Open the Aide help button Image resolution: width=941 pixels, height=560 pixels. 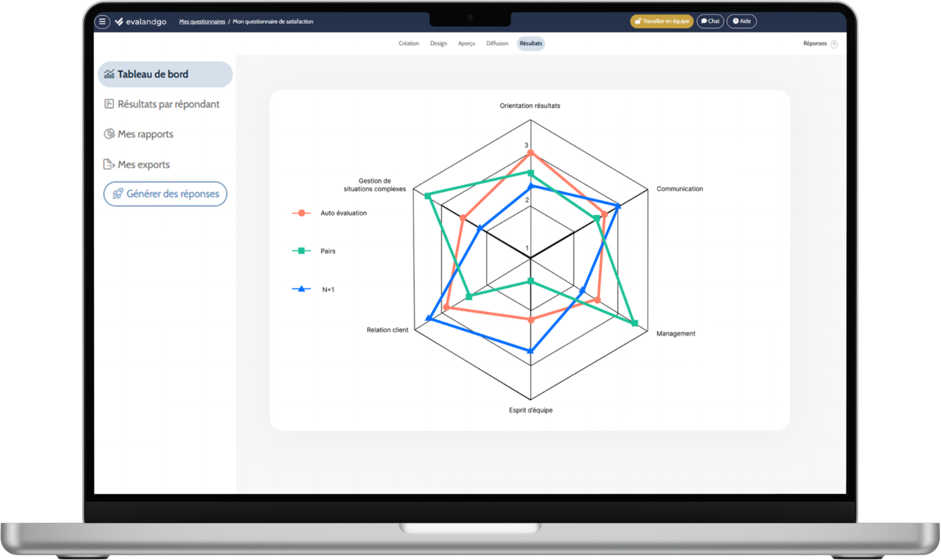(x=742, y=21)
